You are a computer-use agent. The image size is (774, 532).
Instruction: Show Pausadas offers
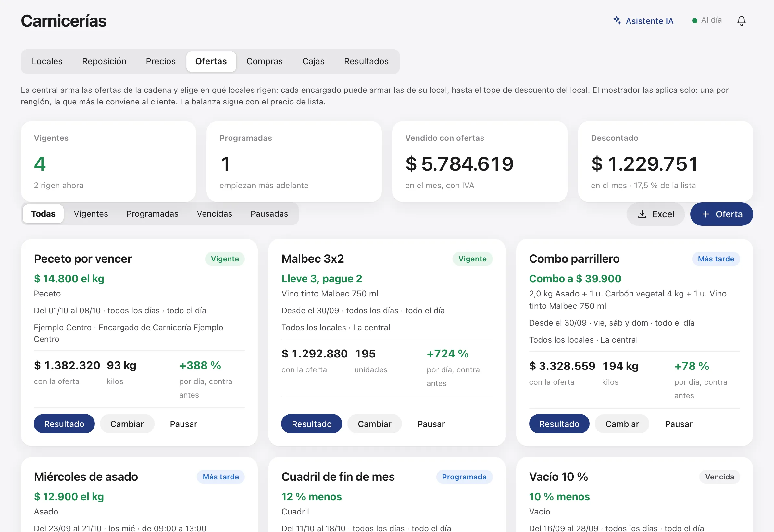coord(269,214)
